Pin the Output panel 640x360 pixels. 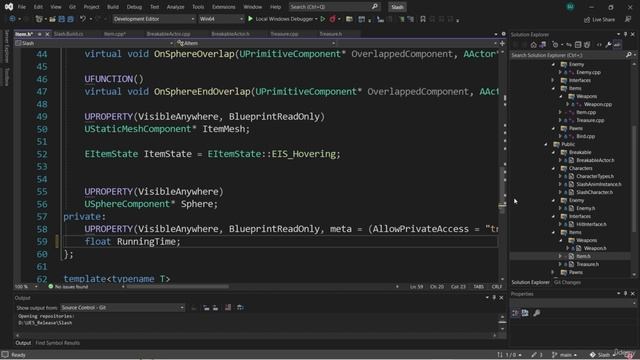pyautogui.click(x=494, y=298)
